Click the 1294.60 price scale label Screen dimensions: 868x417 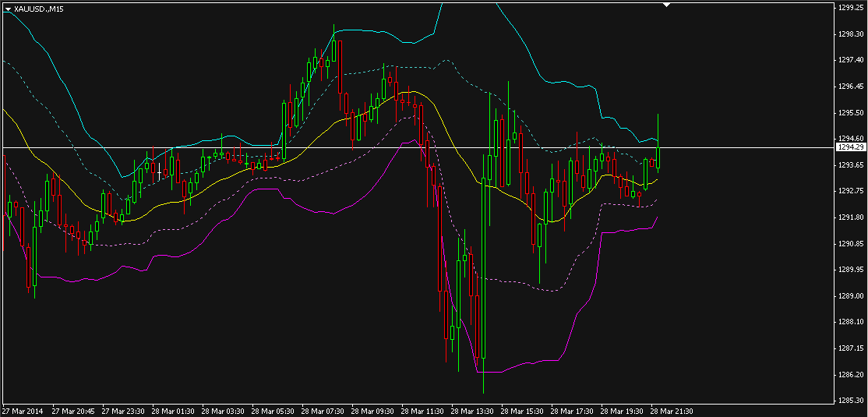pyautogui.click(x=851, y=139)
